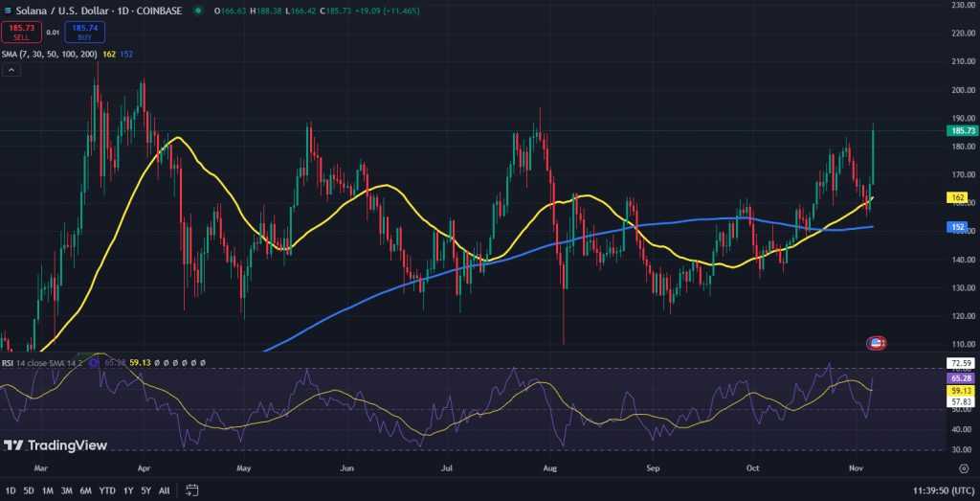980x501 pixels.
Task: Click the blue BUY 185.74 button
Action: coord(84,32)
